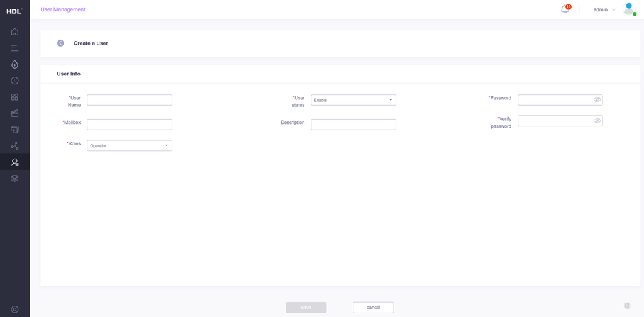Screen dimensions: 644x317
Task: Open notifications bell with 16 badge
Action: tap(565, 9)
